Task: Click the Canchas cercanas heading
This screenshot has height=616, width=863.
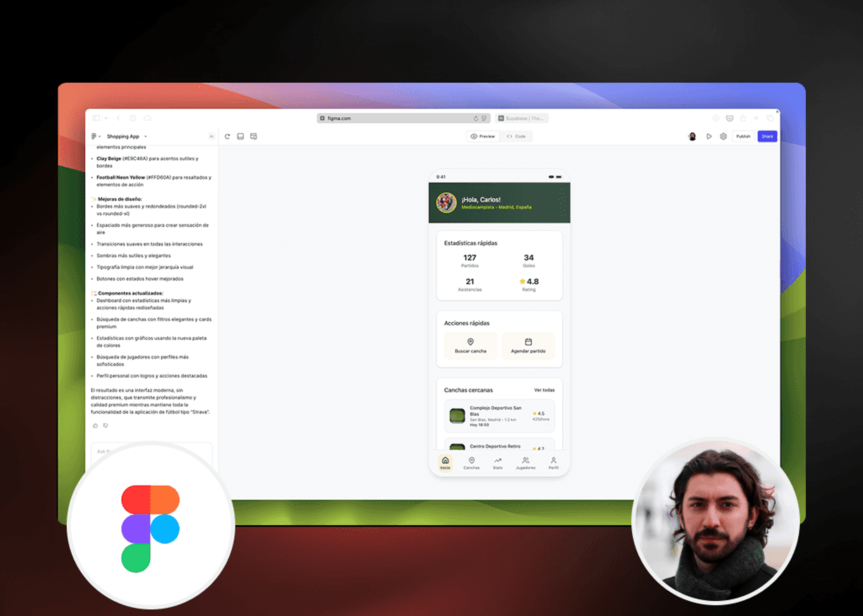Action: (x=468, y=390)
